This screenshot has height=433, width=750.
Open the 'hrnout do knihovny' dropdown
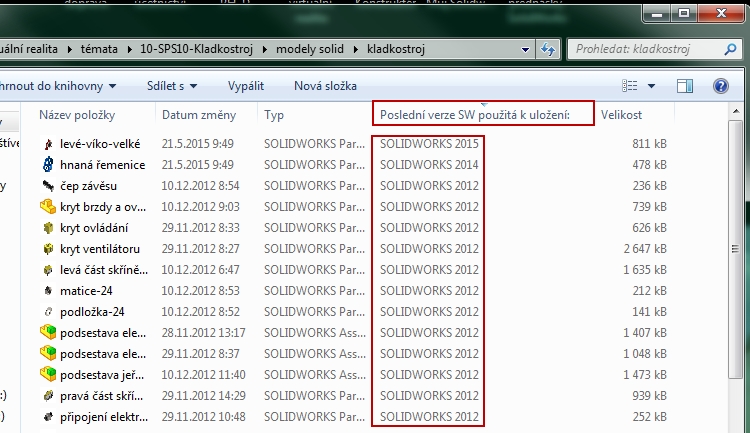pos(112,86)
